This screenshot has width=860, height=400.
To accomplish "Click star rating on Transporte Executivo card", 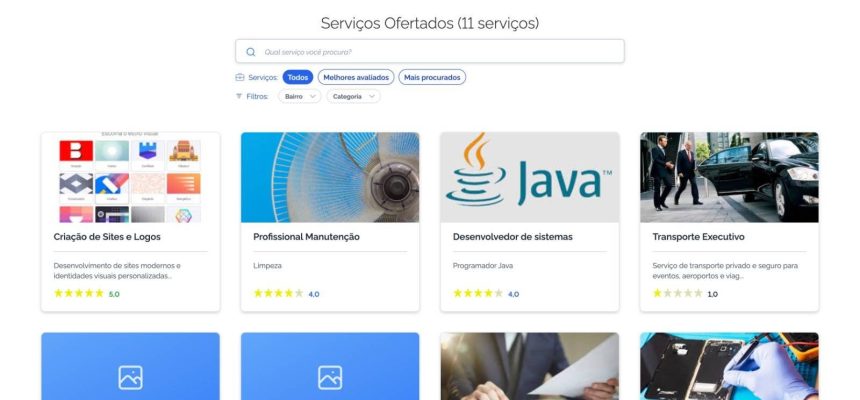I will tap(678, 294).
